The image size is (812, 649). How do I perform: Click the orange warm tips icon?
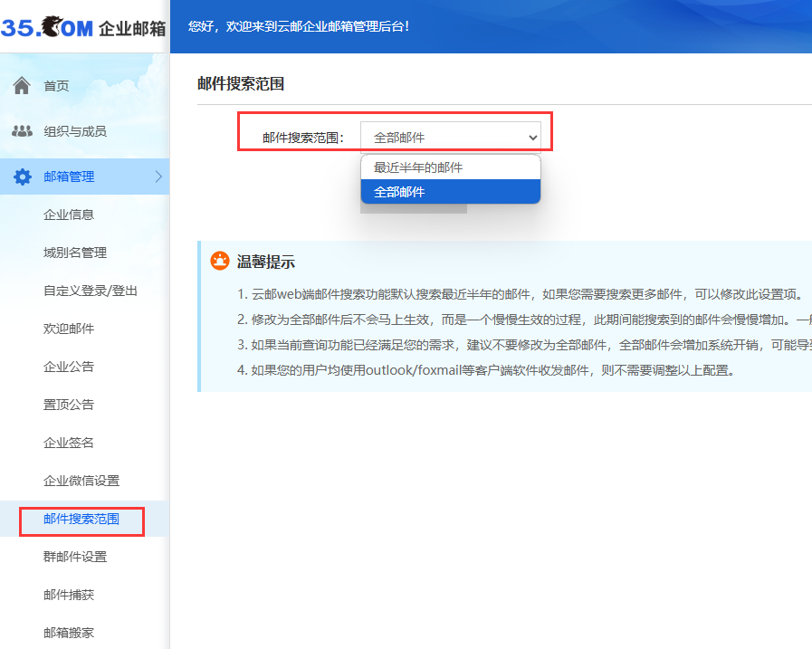coord(219,262)
